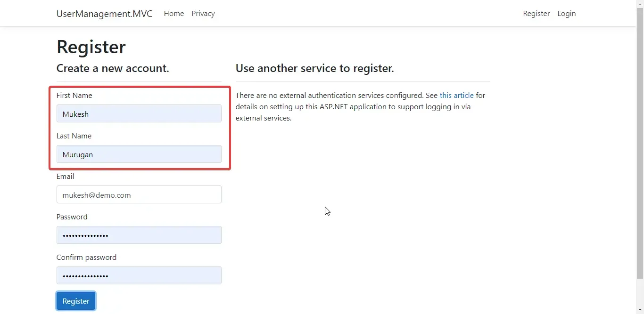This screenshot has height=314, width=644.
Task: Click the Password input field
Action: [x=139, y=235]
